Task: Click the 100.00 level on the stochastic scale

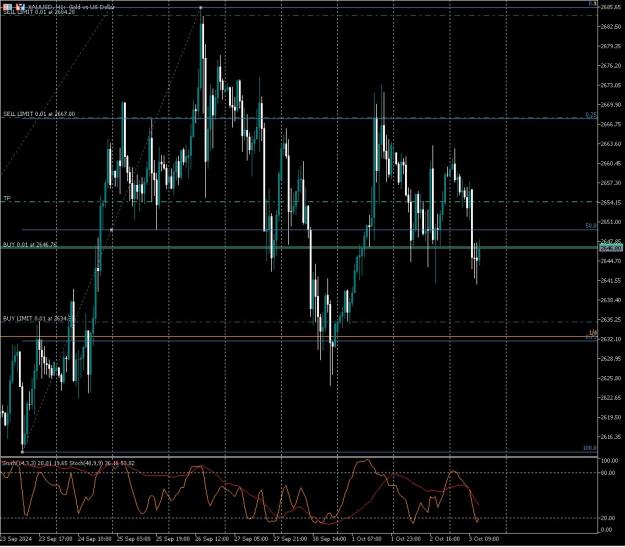Action: (609, 461)
